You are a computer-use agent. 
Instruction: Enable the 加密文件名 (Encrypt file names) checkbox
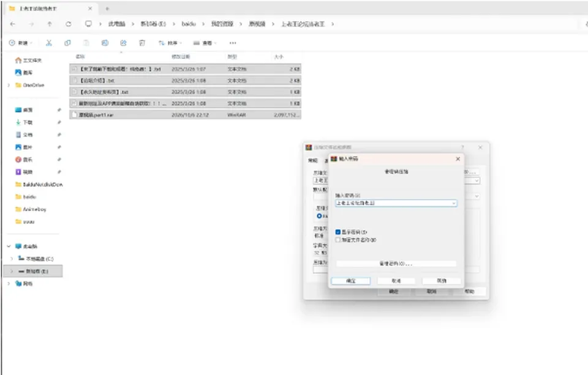(x=338, y=240)
